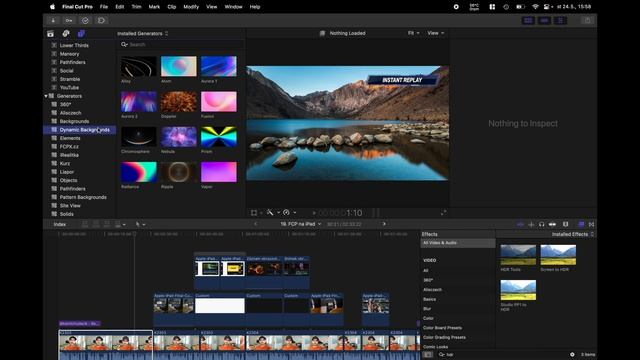Toggle the browser panel visibility button

pos(528,20)
